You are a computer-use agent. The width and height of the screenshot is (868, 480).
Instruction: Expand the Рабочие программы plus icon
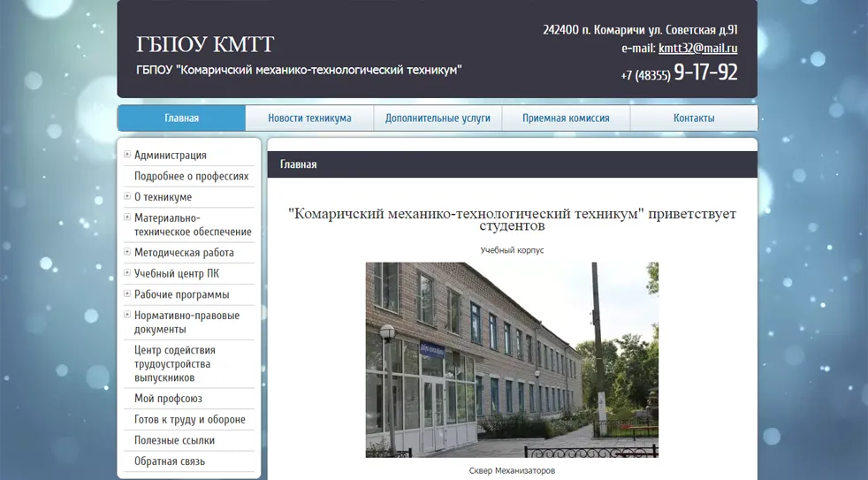pos(127,293)
